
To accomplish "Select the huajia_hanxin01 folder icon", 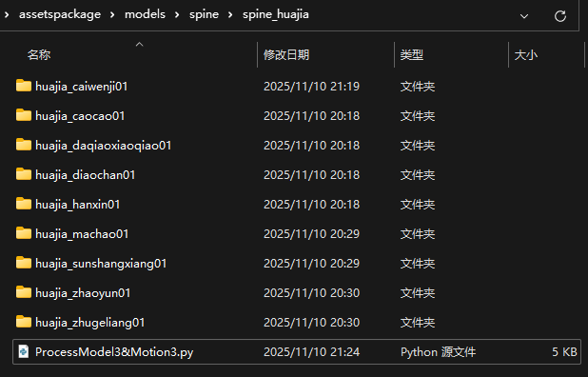I will tap(24, 204).
